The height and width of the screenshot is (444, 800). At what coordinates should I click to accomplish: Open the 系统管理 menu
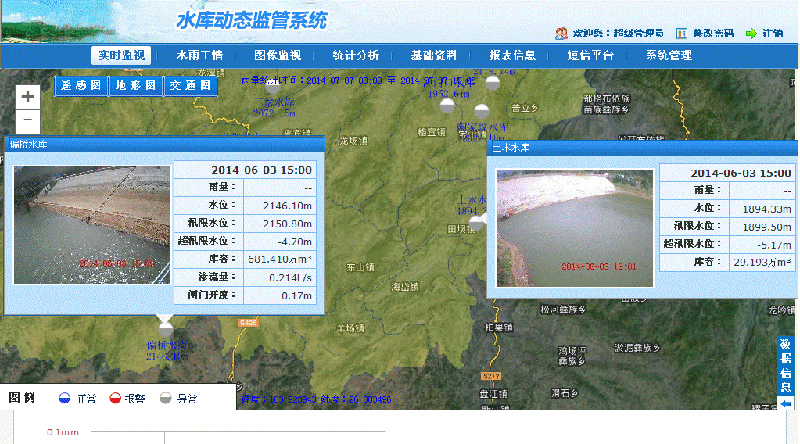668,56
